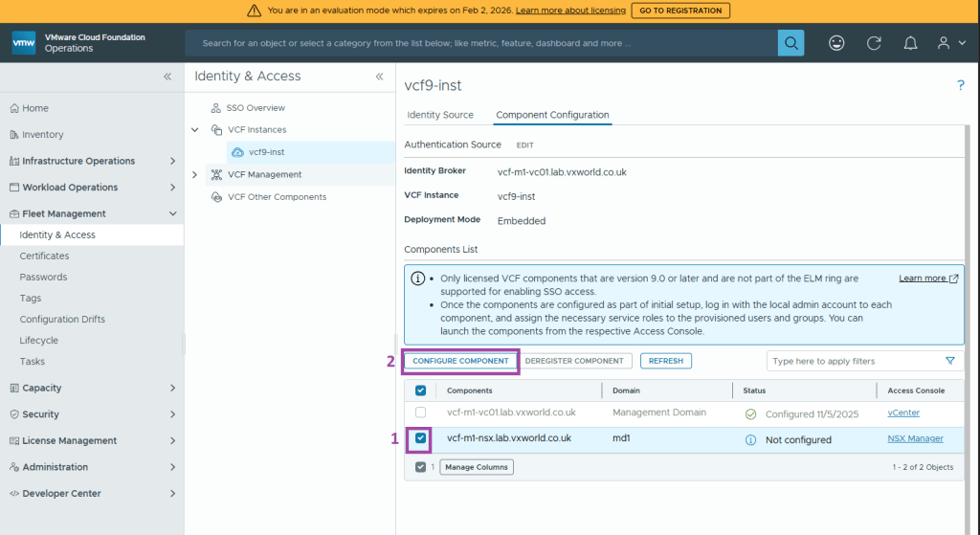Click the help question mark icon
Screen dimensions: 980x535
(x=960, y=86)
